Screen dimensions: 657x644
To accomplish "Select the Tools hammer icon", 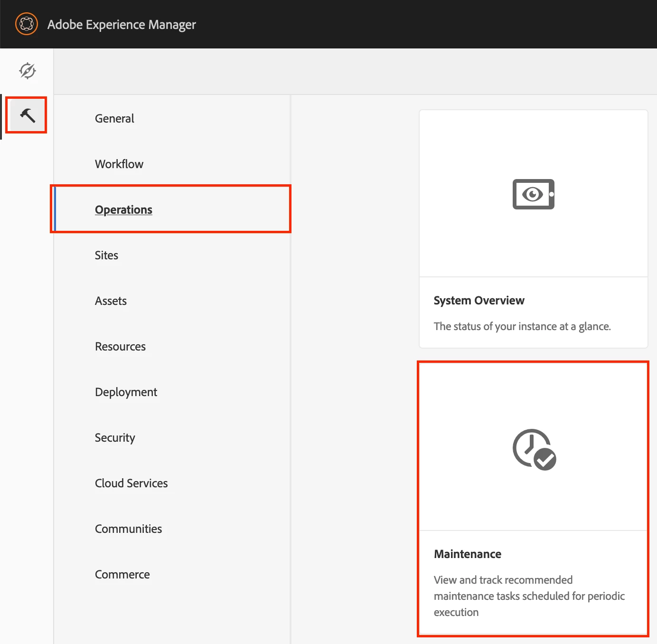I will point(27,115).
